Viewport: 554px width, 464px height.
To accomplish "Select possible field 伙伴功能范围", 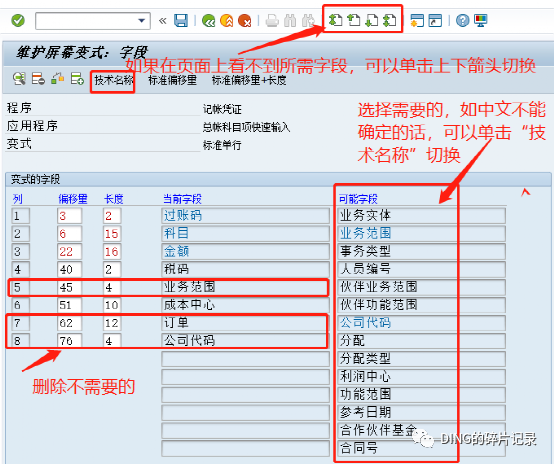I will (422, 305).
